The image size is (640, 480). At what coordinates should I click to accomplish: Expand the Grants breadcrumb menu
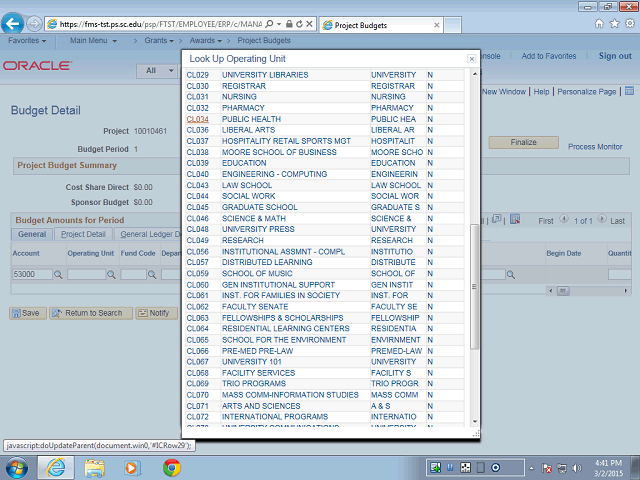tap(159, 40)
